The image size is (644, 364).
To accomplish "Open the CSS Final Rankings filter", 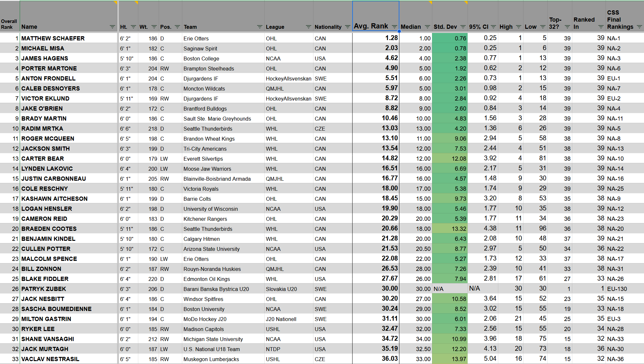I will pyautogui.click(x=639, y=27).
